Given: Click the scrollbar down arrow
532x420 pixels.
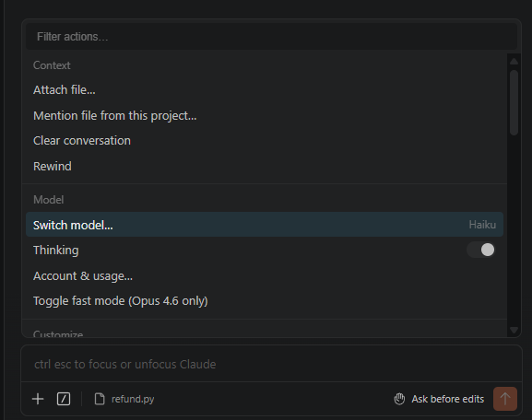Looking at the screenshot, I should 514,330.
